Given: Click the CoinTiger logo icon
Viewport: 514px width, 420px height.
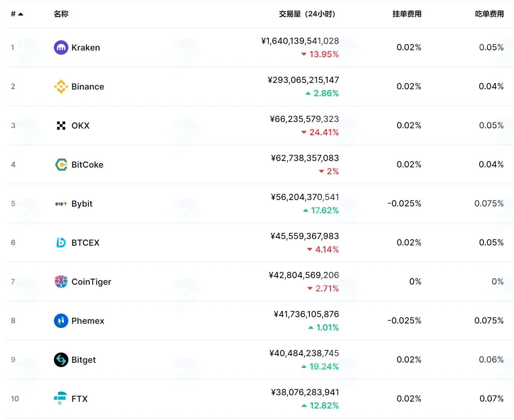Looking at the screenshot, I should [x=61, y=282].
